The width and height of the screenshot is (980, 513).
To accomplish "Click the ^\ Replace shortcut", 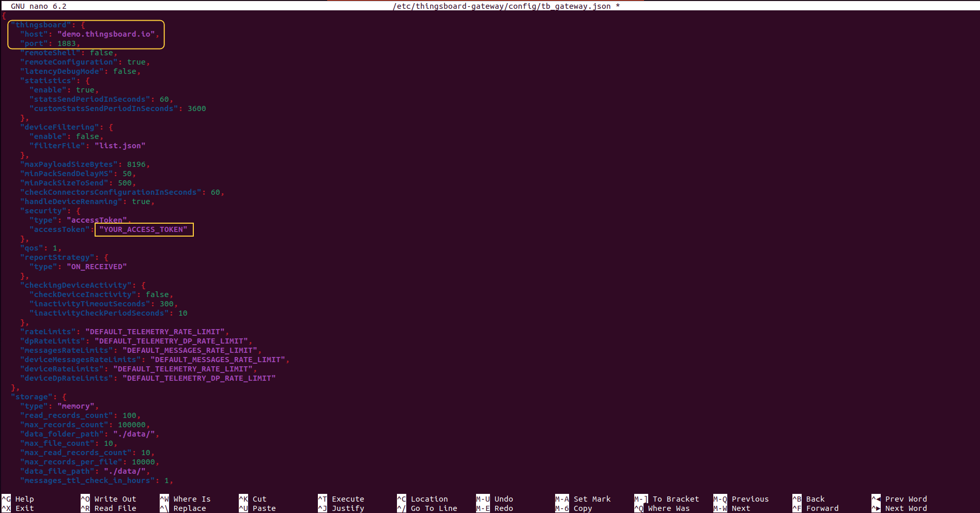I will click(183, 508).
